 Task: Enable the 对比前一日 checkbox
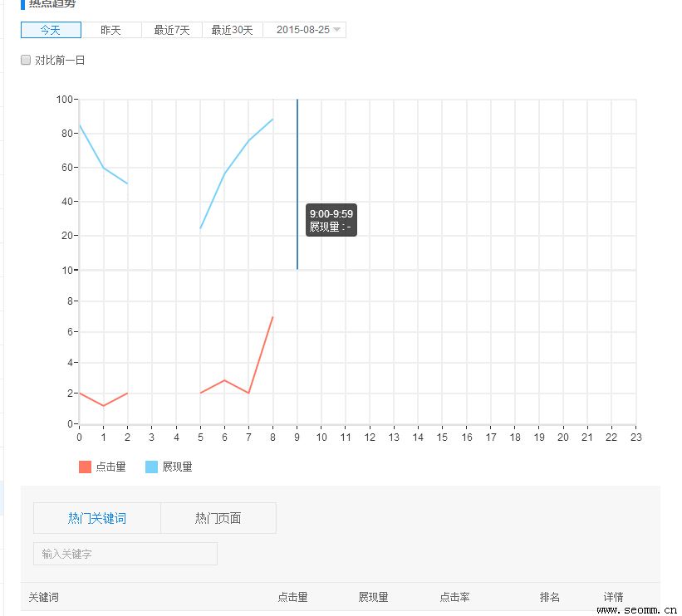click(x=26, y=60)
